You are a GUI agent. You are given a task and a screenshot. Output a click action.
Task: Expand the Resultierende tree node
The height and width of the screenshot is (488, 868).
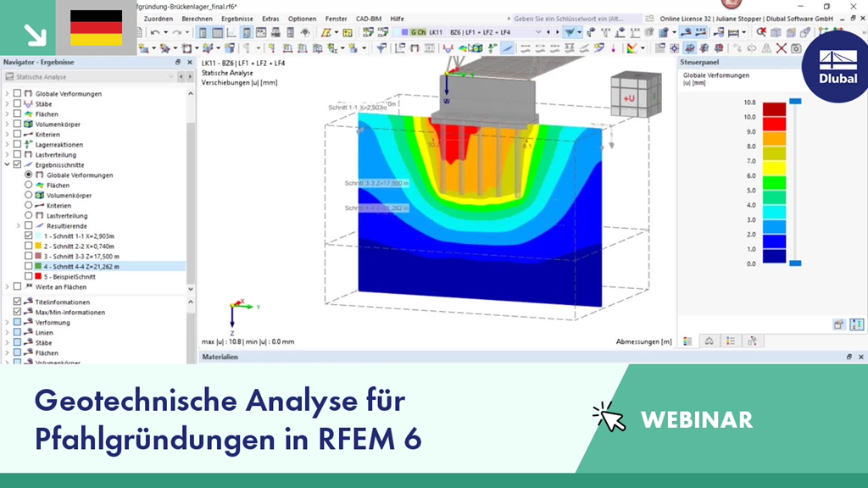click(19, 225)
